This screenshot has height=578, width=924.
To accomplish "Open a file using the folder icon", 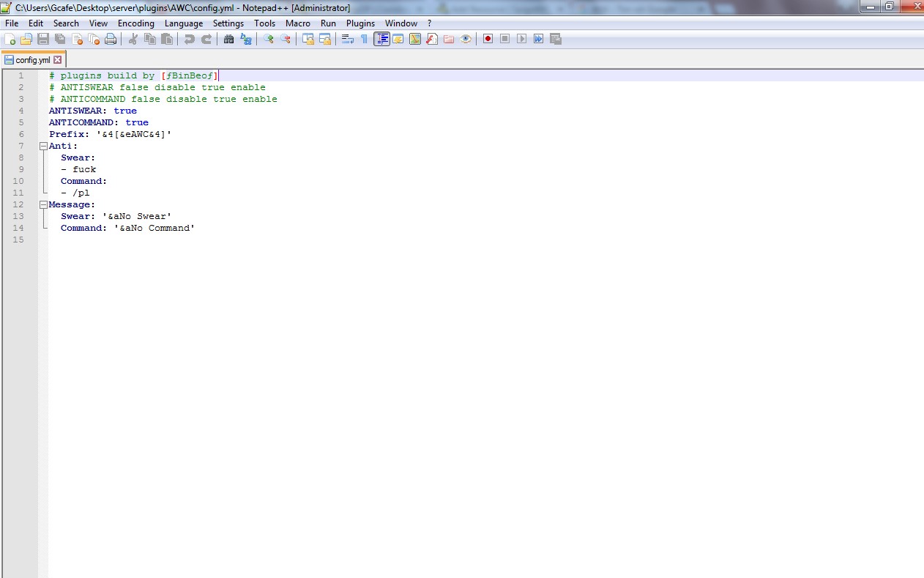I will point(26,39).
